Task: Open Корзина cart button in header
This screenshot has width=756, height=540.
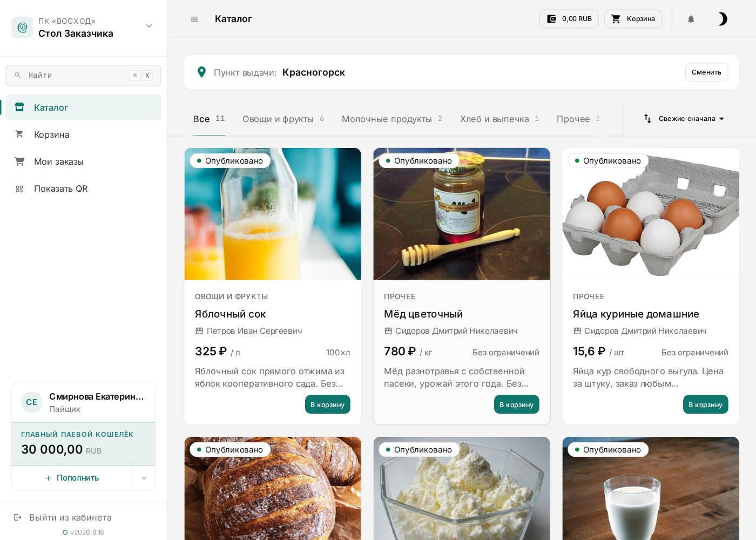Action: coord(633,19)
